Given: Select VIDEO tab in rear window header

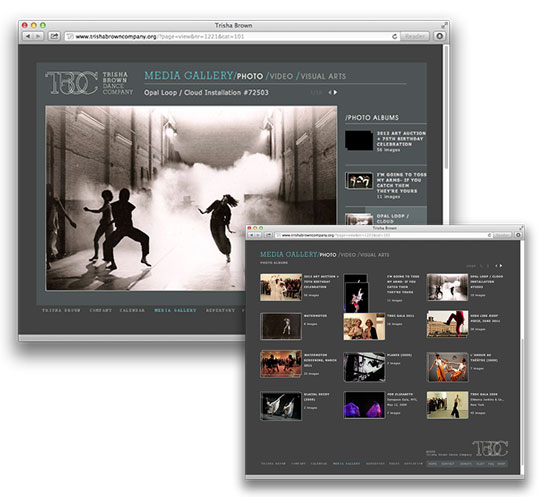Looking at the screenshot, I should [281, 76].
